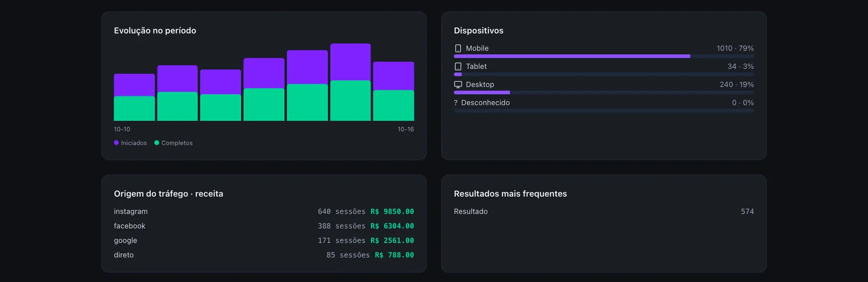Select the first chart bar above 10-10

click(134, 97)
